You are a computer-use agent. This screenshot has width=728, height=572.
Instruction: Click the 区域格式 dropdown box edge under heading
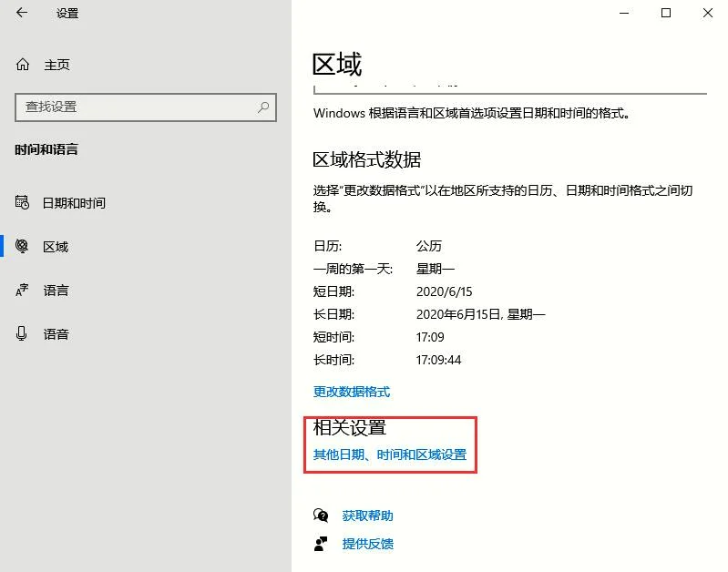[510, 90]
